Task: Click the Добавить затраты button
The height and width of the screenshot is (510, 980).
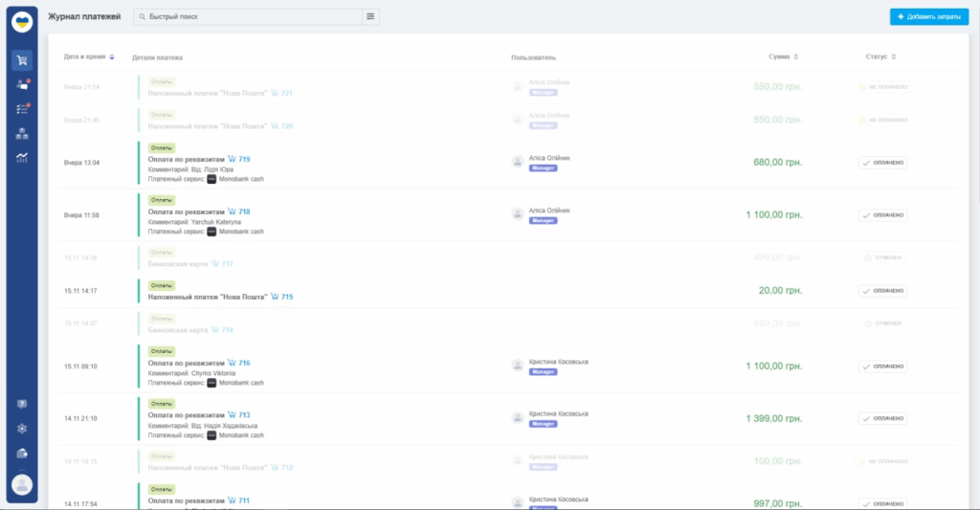Action: coord(928,16)
